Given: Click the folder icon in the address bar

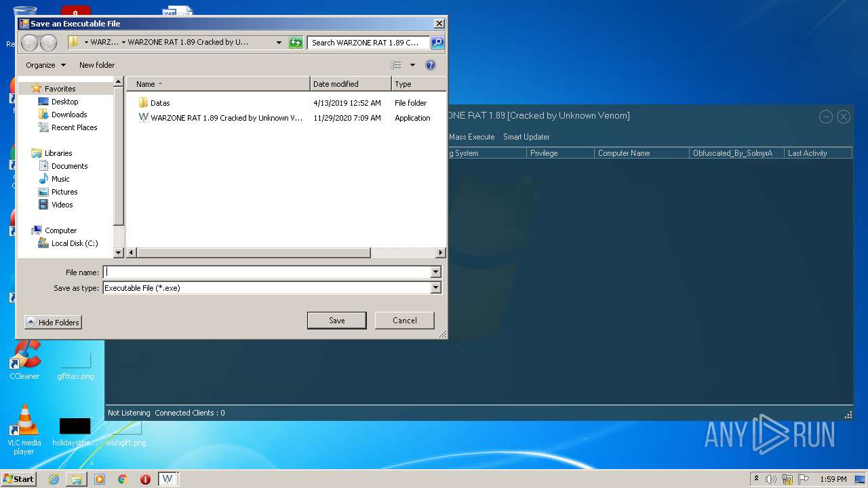Looking at the screenshot, I should tap(74, 42).
